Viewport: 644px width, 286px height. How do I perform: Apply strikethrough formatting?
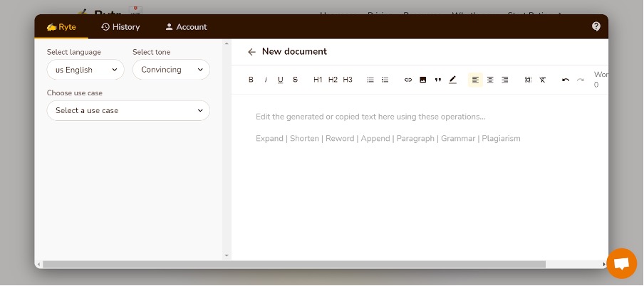pos(295,80)
